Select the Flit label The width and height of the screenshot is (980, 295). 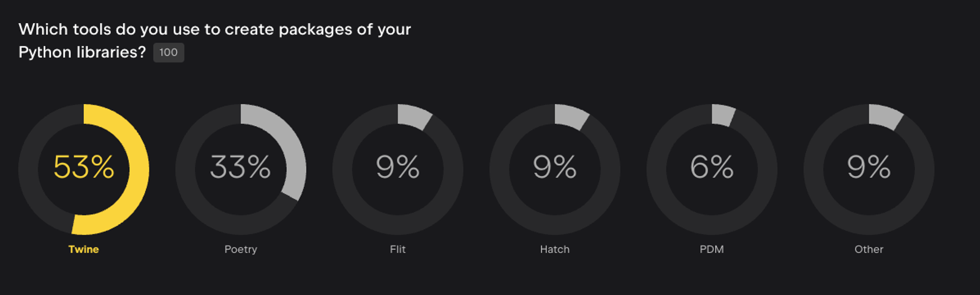point(398,249)
